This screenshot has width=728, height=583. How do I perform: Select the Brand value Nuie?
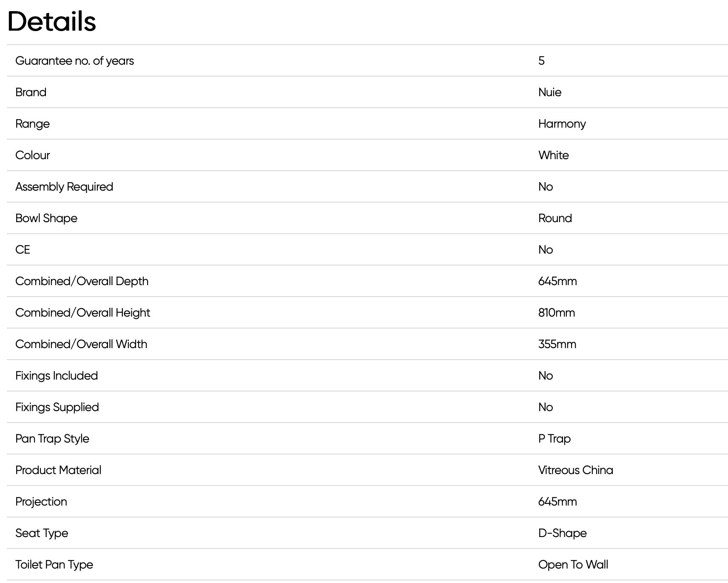click(549, 92)
